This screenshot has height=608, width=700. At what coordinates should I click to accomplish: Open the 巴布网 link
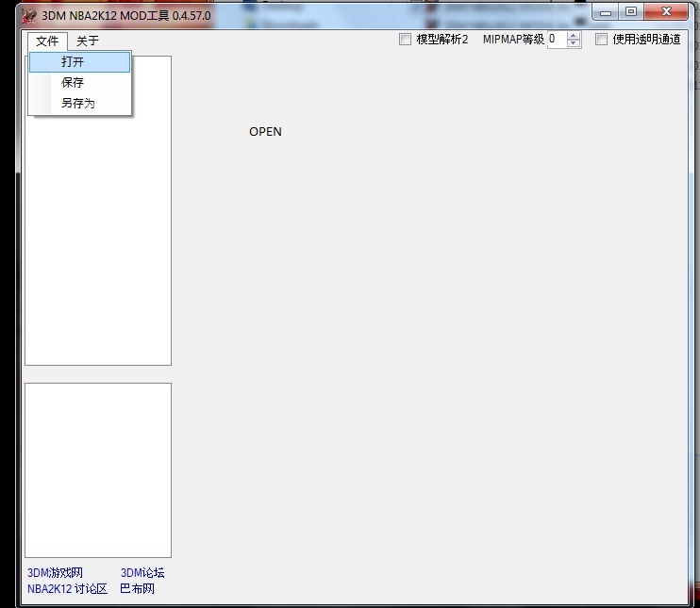click(137, 589)
